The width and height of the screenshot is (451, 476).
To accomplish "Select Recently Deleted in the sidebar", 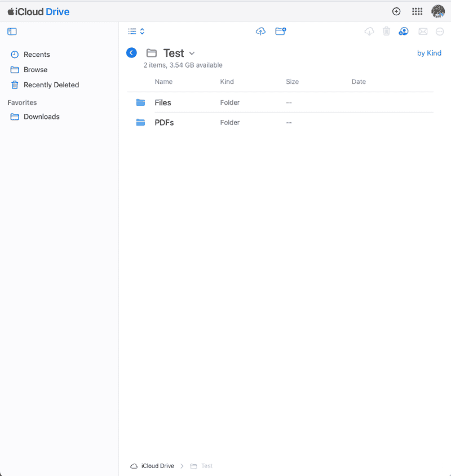I will (50, 84).
